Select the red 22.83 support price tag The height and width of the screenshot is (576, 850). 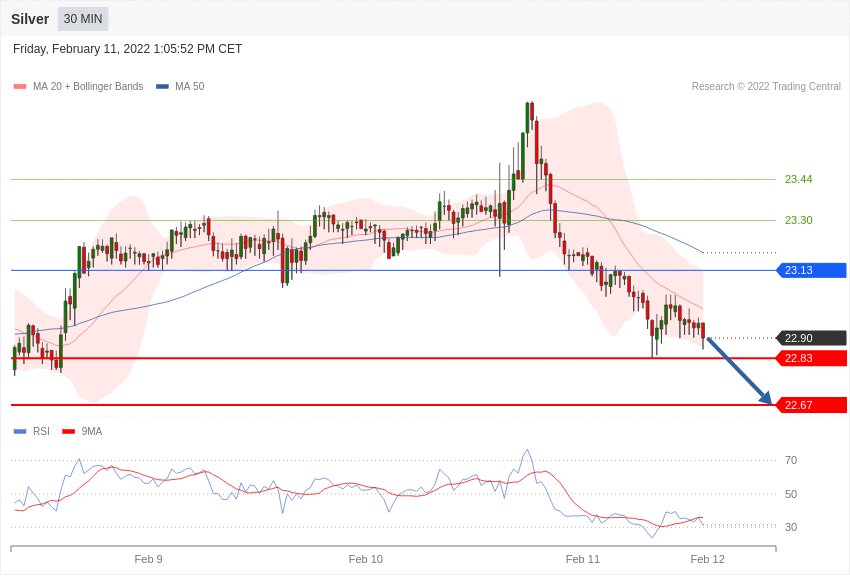click(812, 358)
